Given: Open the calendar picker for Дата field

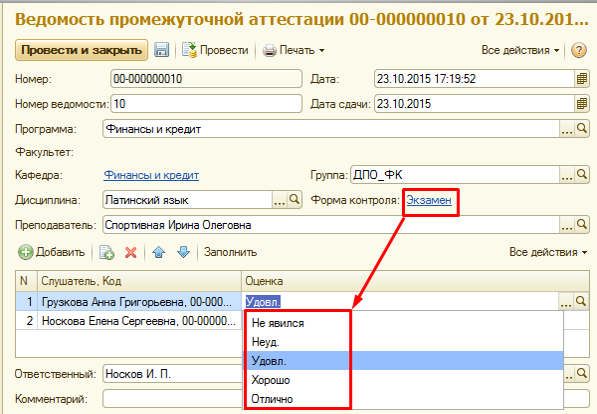Looking at the screenshot, I should [x=581, y=79].
